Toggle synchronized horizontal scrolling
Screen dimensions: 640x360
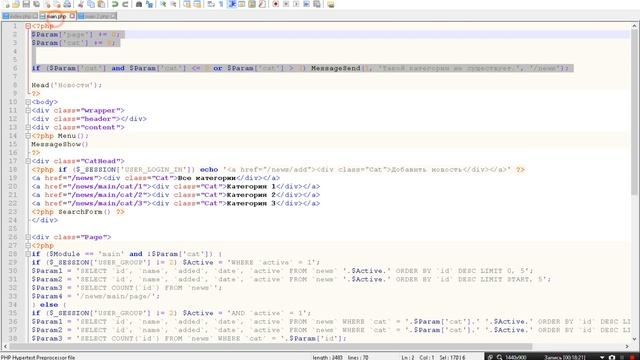tap(197, 4)
